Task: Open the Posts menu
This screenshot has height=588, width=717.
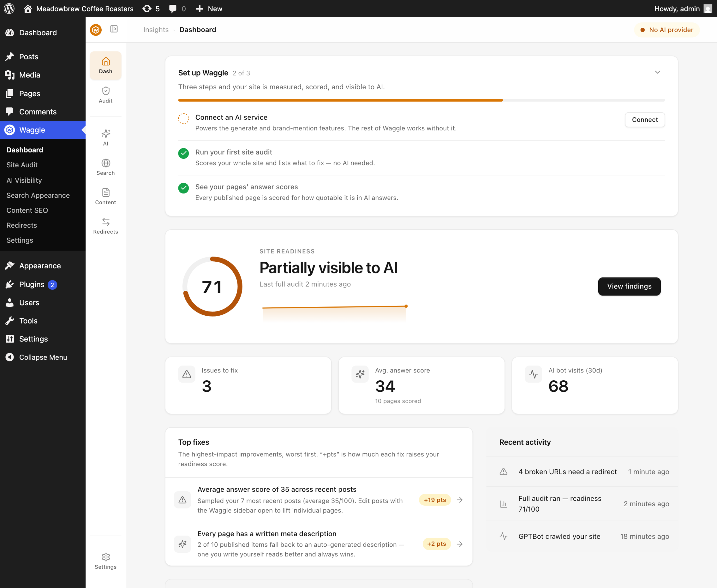Action: [x=43, y=57]
